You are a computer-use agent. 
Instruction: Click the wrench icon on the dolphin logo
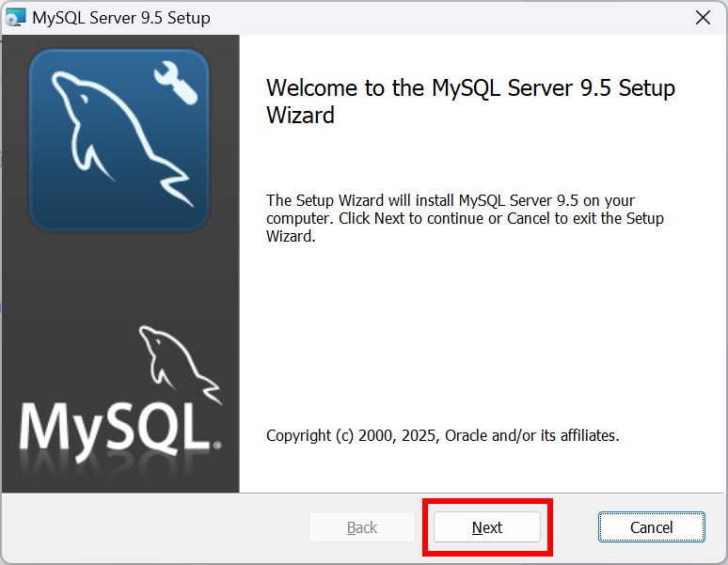click(176, 84)
